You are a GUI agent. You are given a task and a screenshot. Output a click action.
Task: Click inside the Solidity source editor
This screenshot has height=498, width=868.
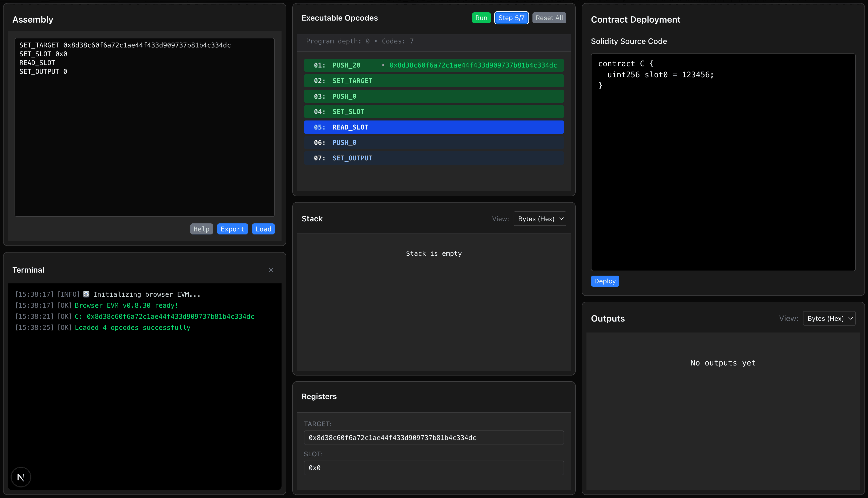tap(723, 171)
